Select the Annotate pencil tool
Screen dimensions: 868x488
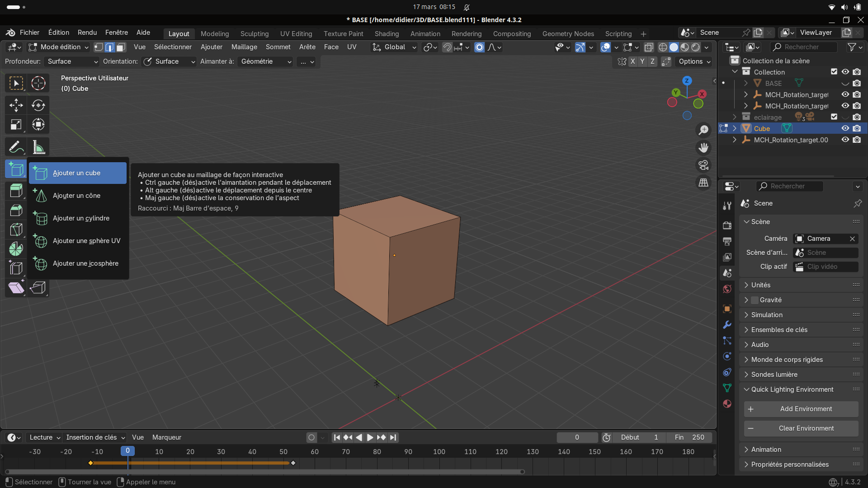(16, 147)
